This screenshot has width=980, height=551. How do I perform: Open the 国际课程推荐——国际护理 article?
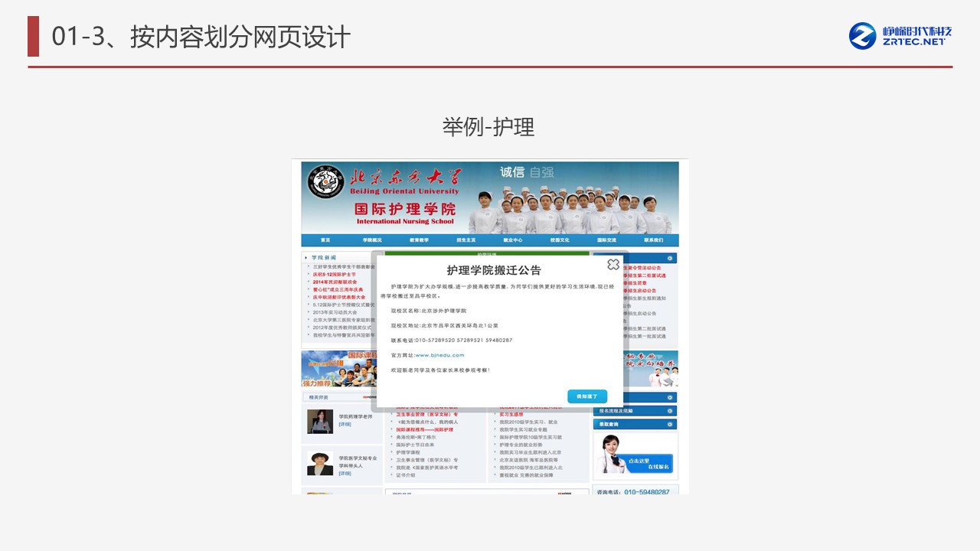coord(425,429)
